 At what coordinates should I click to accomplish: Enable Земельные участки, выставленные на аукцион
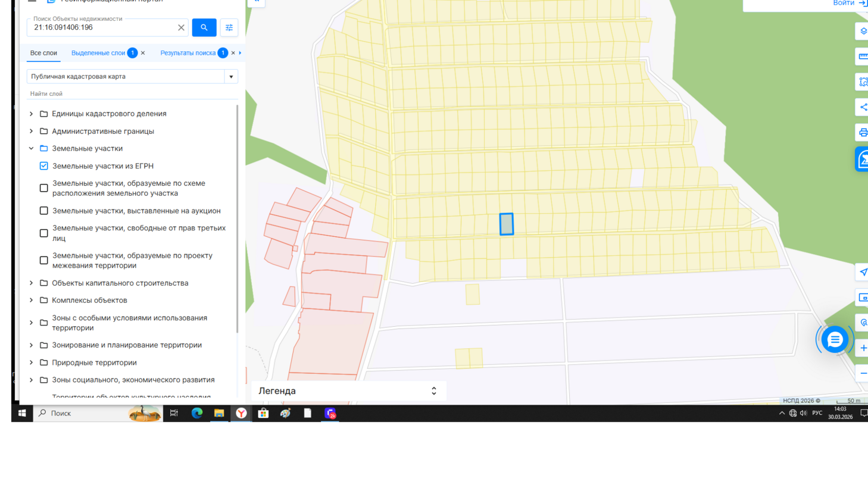click(44, 211)
